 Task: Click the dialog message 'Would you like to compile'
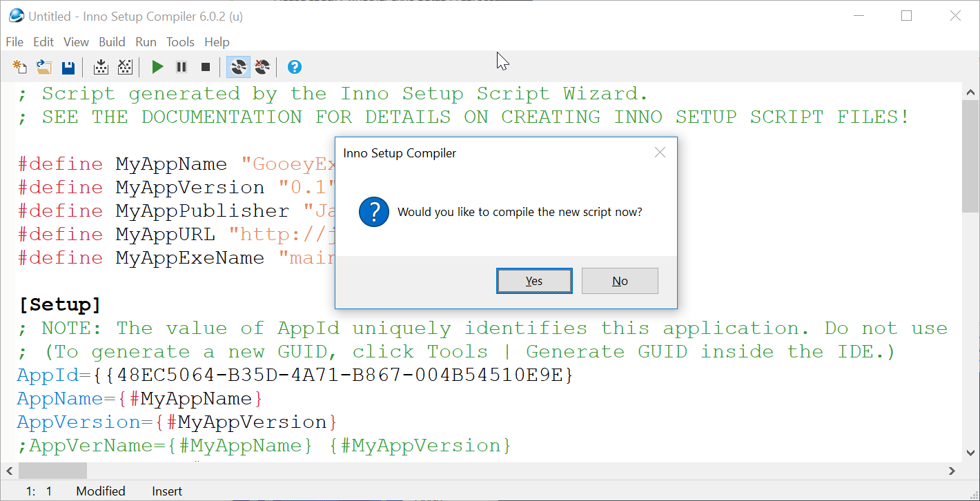point(520,212)
